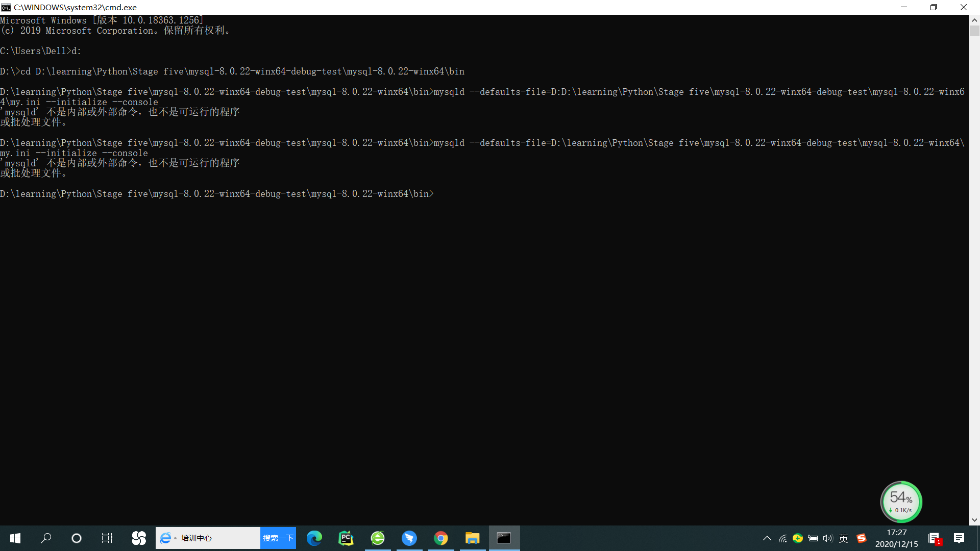Toggle the 英 input language indicator

pos(844,538)
